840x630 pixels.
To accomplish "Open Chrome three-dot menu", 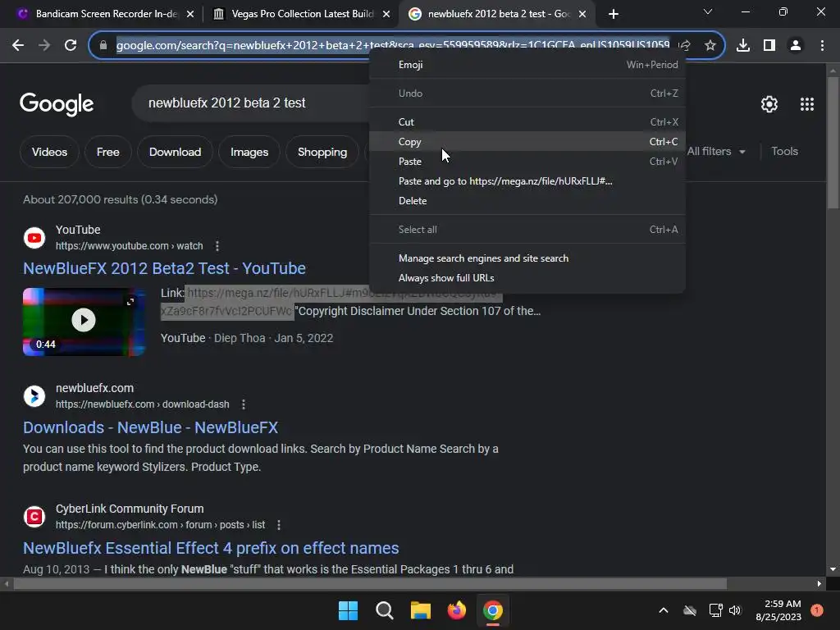I will (x=822, y=46).
